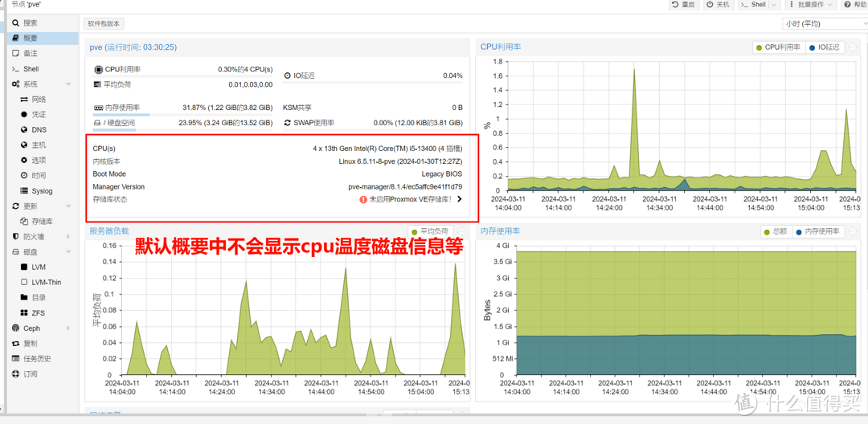Screen dimensions: 868x424
Task: Open the Syslog entry
Action: tap(42, 190)
